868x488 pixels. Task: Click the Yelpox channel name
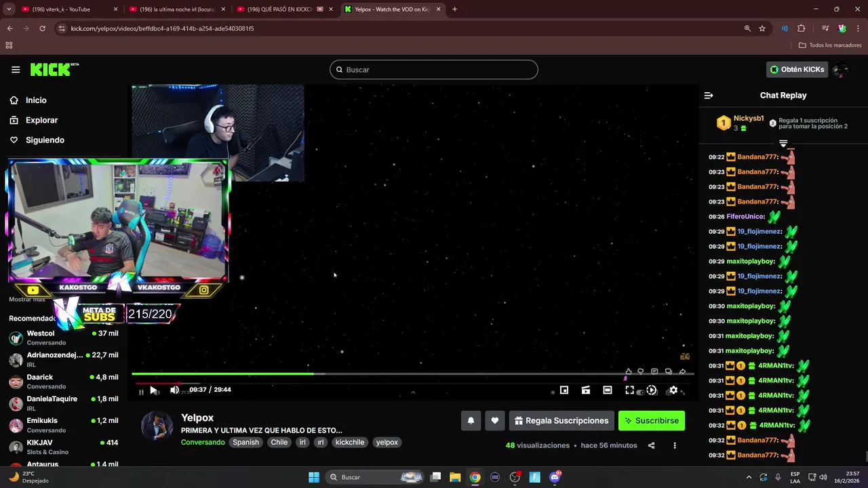(x=197, y=418)
